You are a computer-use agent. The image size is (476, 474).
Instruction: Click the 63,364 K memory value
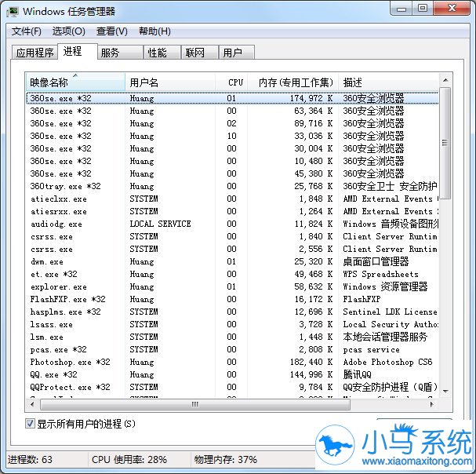click(314, 111)
